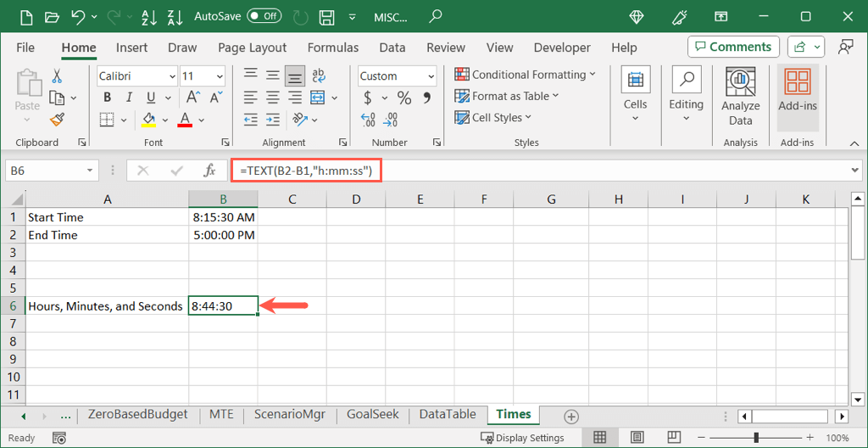Switch to the Formulas tab
The width and height of the screenshot is (868, 448).
[x=332, y=48]
